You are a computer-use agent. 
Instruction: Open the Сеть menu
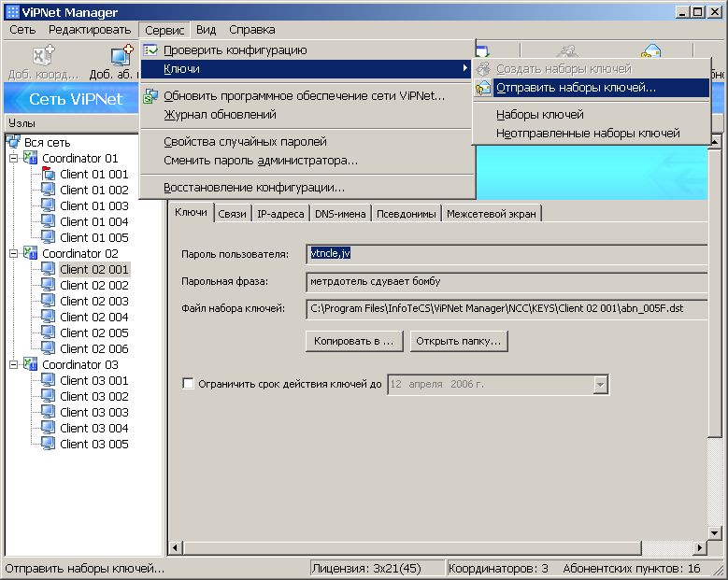[22, 30]
